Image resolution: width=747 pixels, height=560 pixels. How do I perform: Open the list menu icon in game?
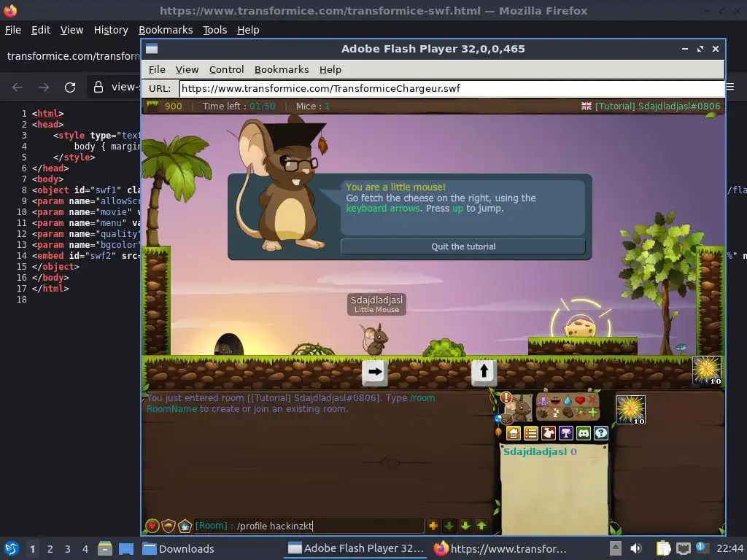click(531, 433)
